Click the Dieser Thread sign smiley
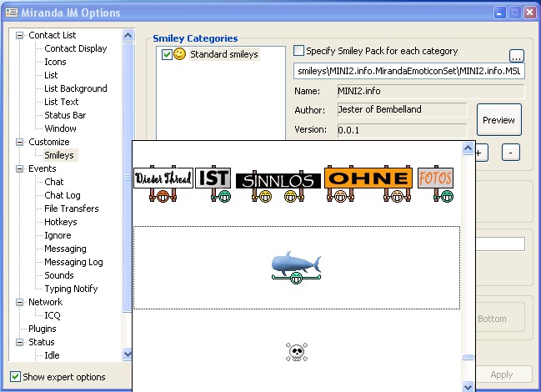Viewport: 541px width, 392px height. pyautogui.click(x=163, y=184)
